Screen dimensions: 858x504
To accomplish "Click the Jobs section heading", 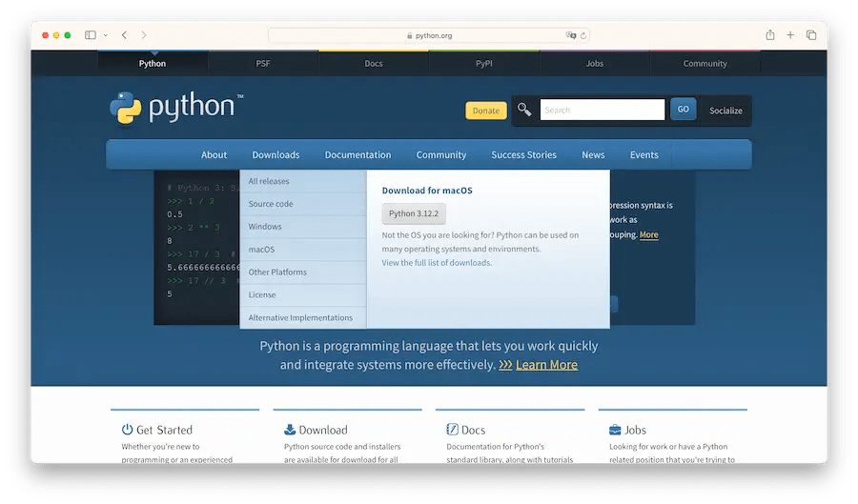I will tap(635, 430).
